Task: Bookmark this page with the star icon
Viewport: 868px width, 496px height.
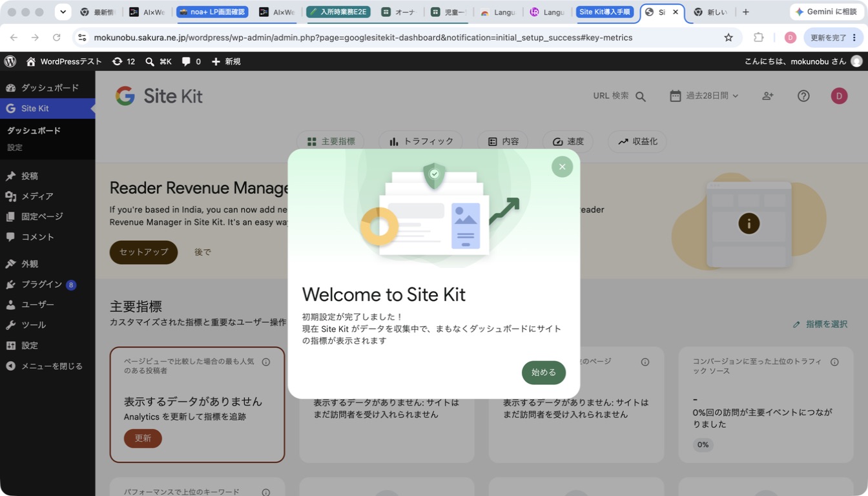Action: (x=728, y=37)
